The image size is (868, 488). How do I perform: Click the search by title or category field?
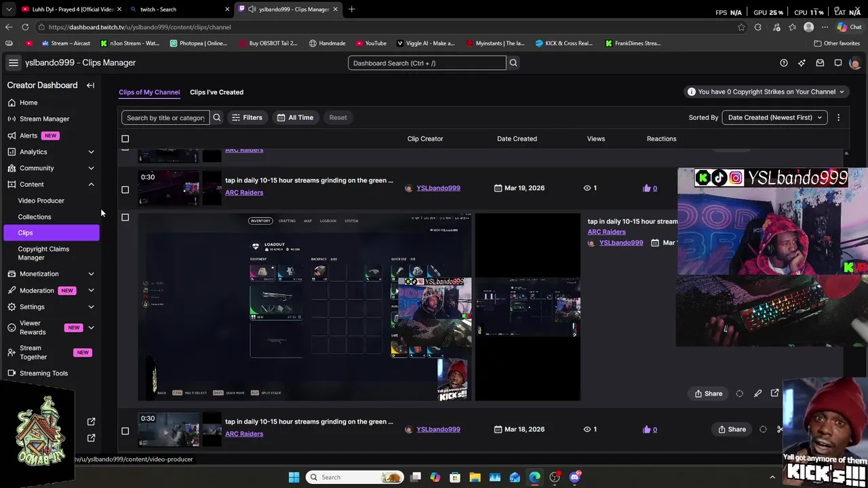click(x=165, y=117)
